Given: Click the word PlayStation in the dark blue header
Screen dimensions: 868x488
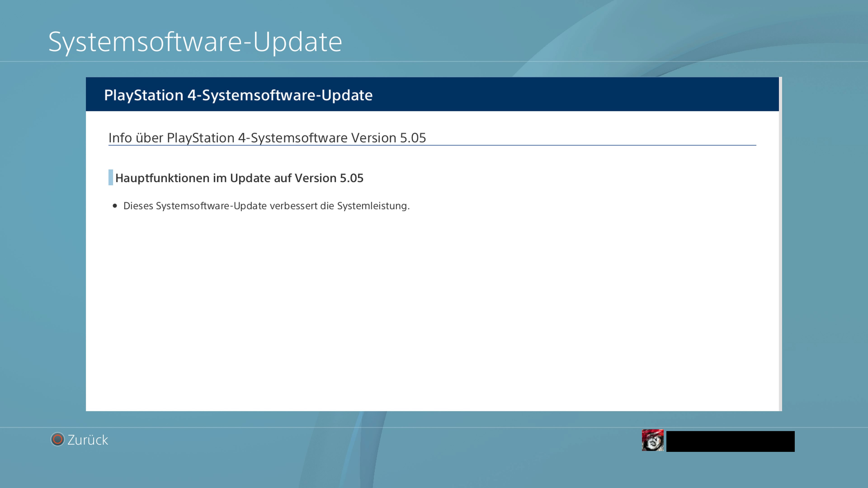Looking at the screenshot, I should coord(144,95).
